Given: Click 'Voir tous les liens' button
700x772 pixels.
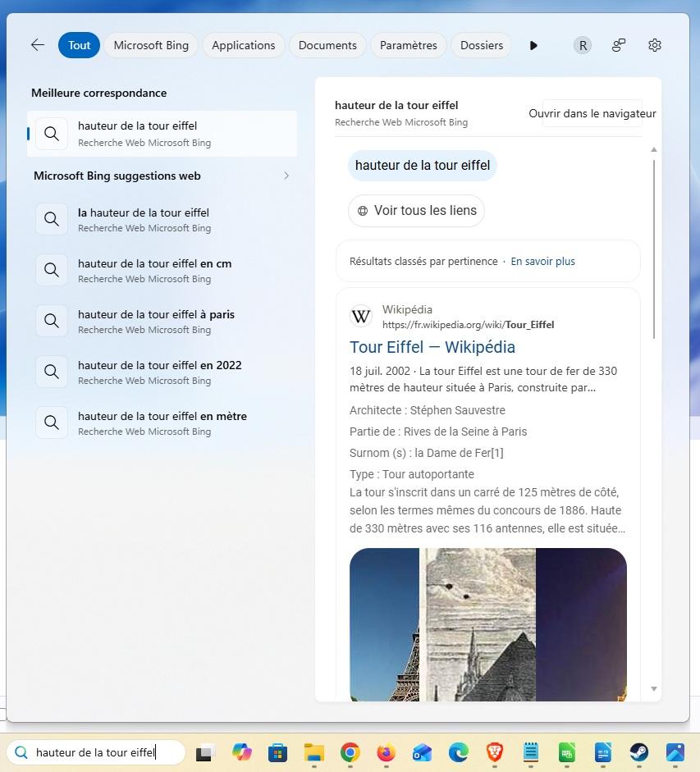Looking at the screenshot, I should [x=416, y=211].
